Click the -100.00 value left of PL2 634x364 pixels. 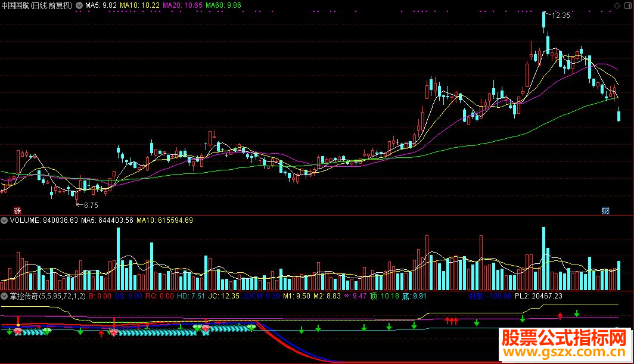499,296
